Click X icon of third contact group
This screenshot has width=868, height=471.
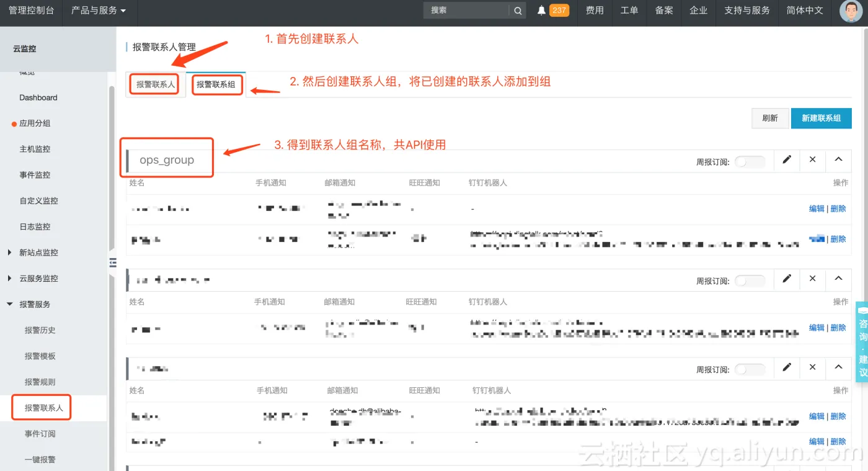pos(812,367)
